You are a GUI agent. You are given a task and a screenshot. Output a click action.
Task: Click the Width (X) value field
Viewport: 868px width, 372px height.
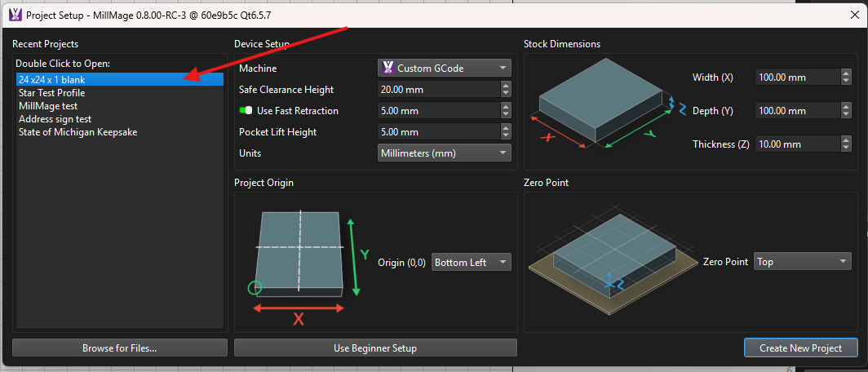coord(798,77)
